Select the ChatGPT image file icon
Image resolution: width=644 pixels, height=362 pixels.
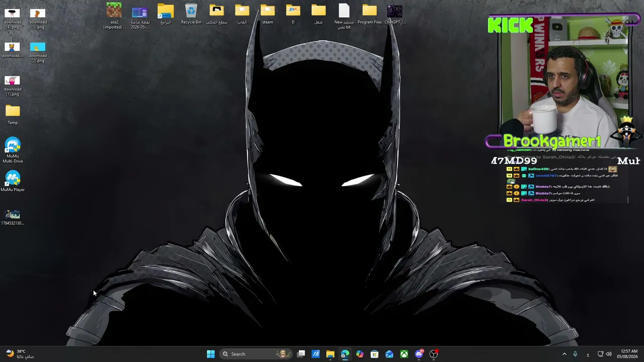[x=395, y=14]
